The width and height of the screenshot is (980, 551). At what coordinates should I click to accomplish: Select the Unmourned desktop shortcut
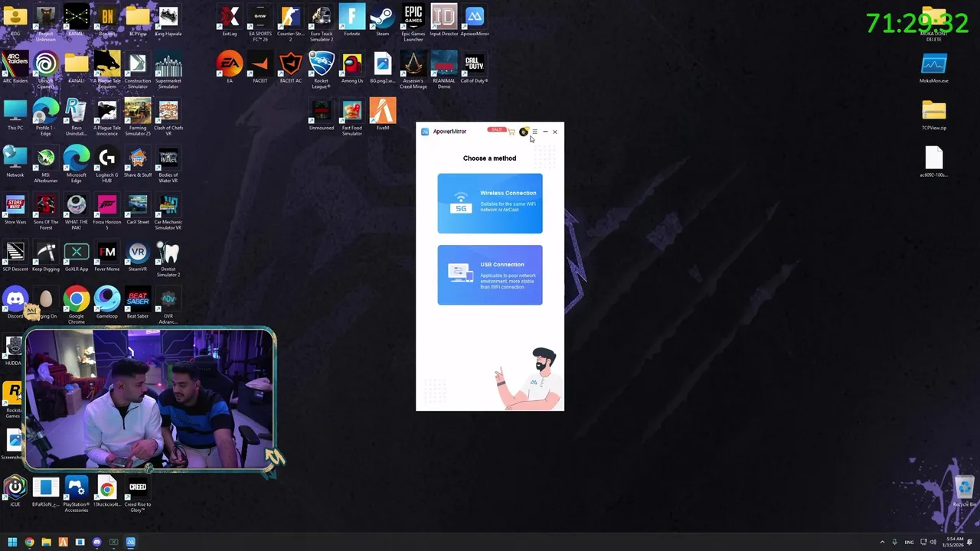[322, 115]
